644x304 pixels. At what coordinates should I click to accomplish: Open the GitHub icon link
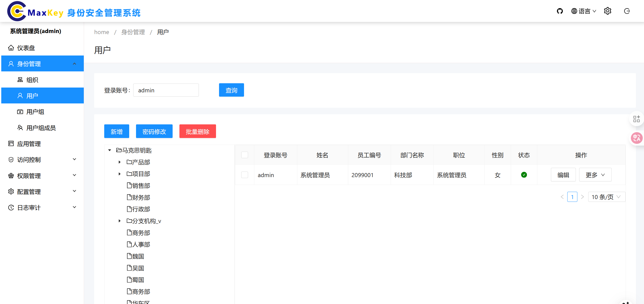click(560, 11)
